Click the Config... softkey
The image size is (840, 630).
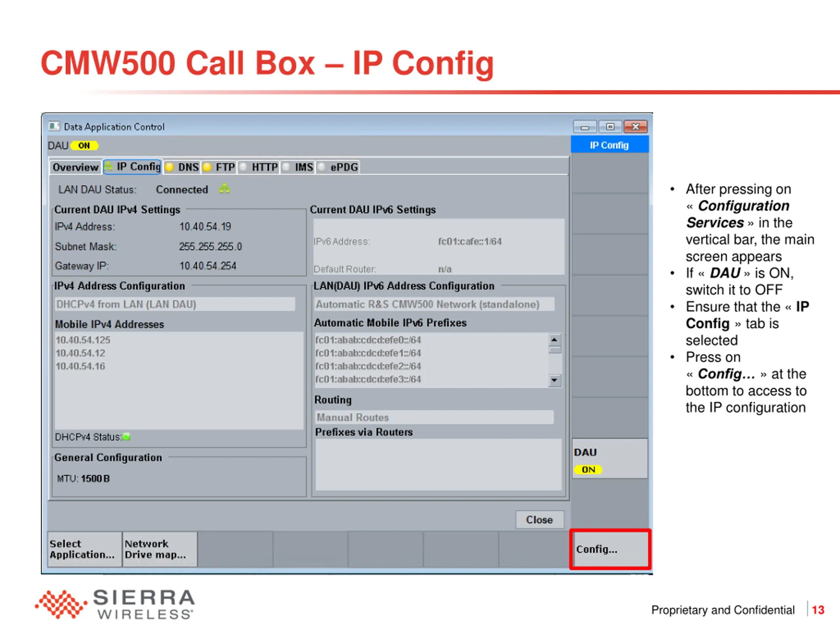click(610, 549)
